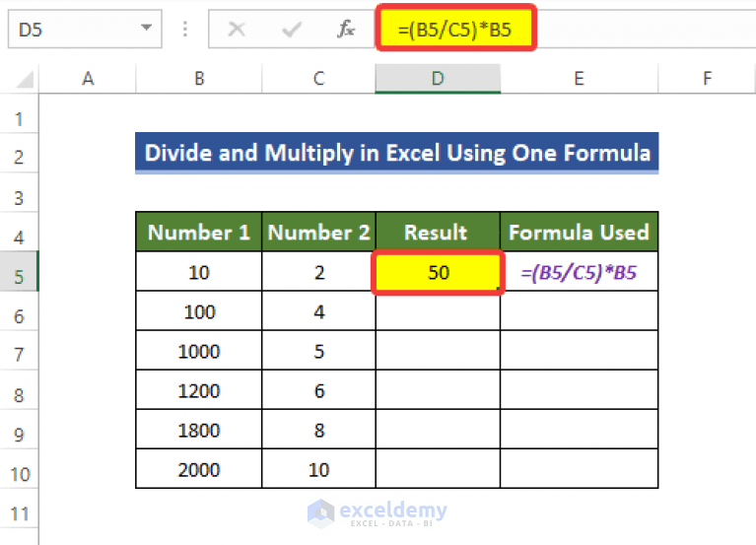Select cell C6 containing 4

pyautogui.click(x=318, y=311)
